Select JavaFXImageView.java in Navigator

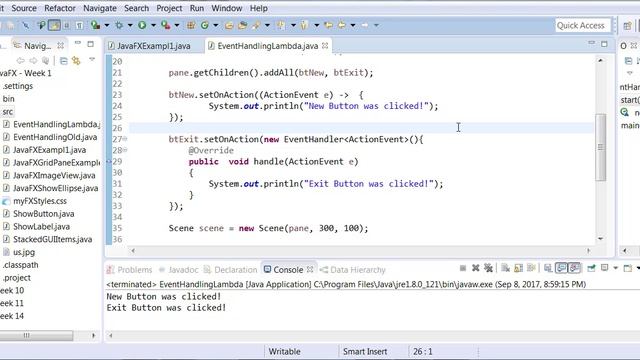click(49, 176)
